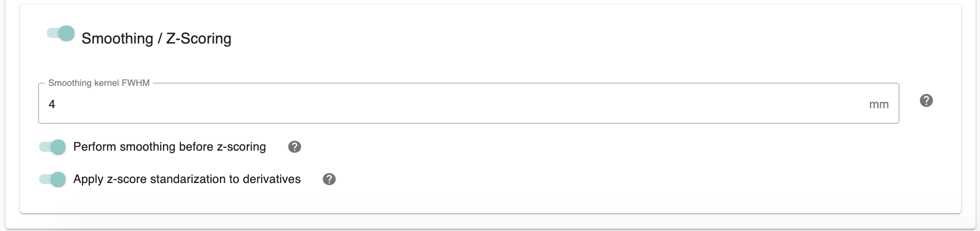The height and width of the screenshot is (231, 980).
Task: Click the 'Perform smoothing before z-scoring' label text
Action: pyautogui.click(x=170, y=147)
